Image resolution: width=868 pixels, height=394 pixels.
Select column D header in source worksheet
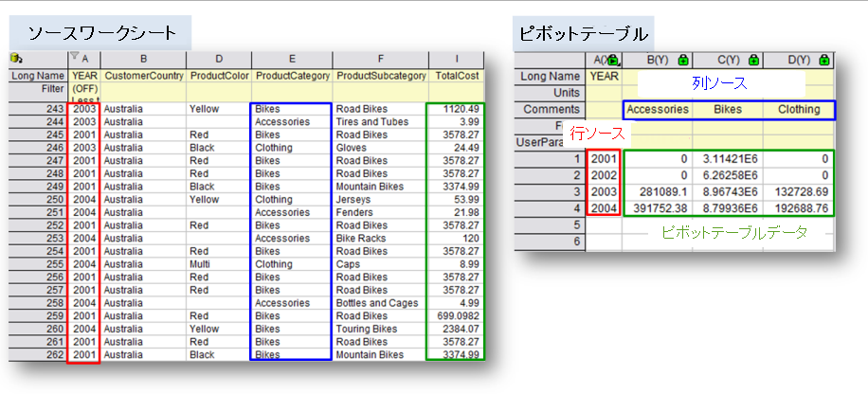click(x=219, y=59)
